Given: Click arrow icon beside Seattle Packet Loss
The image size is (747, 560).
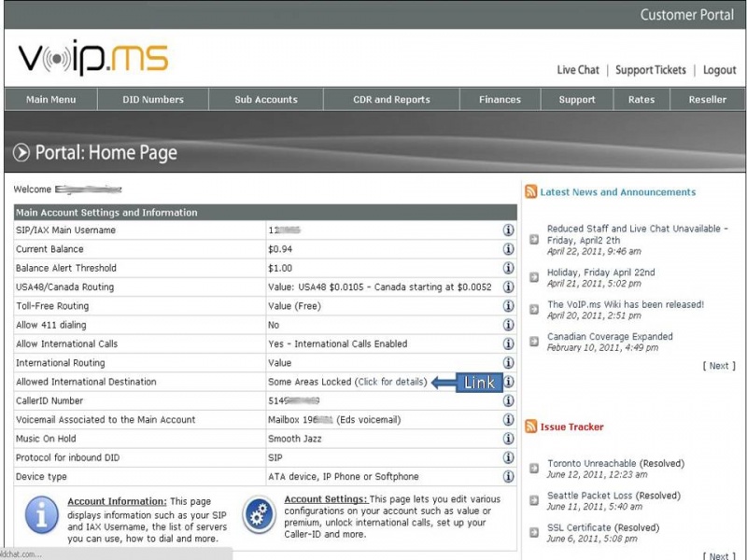Looking at the screenshot, I should pos(534,500).
